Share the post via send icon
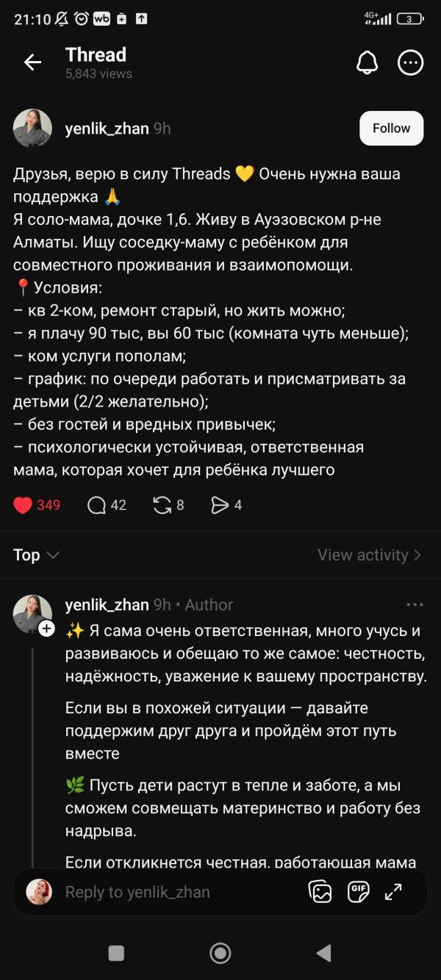The width and height of the screenshot is (441, 980). 220,505
